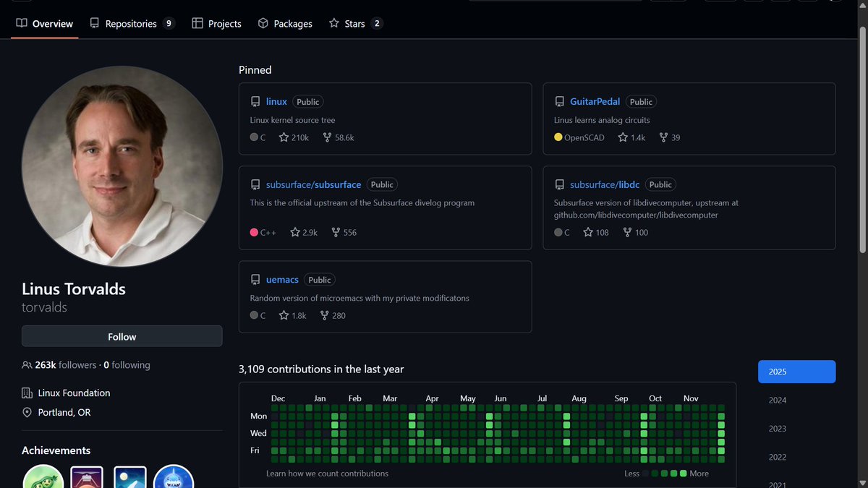The image size is (868, 488).
Task: Select the year 2024 in the contributions sidebar
Action: 777,400
